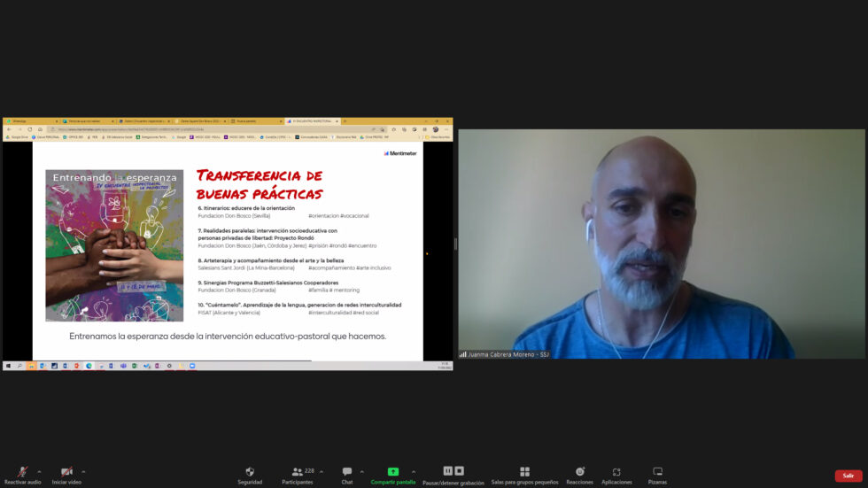Pause the recording
Screen dimensions: 868x488
point(447,471)
